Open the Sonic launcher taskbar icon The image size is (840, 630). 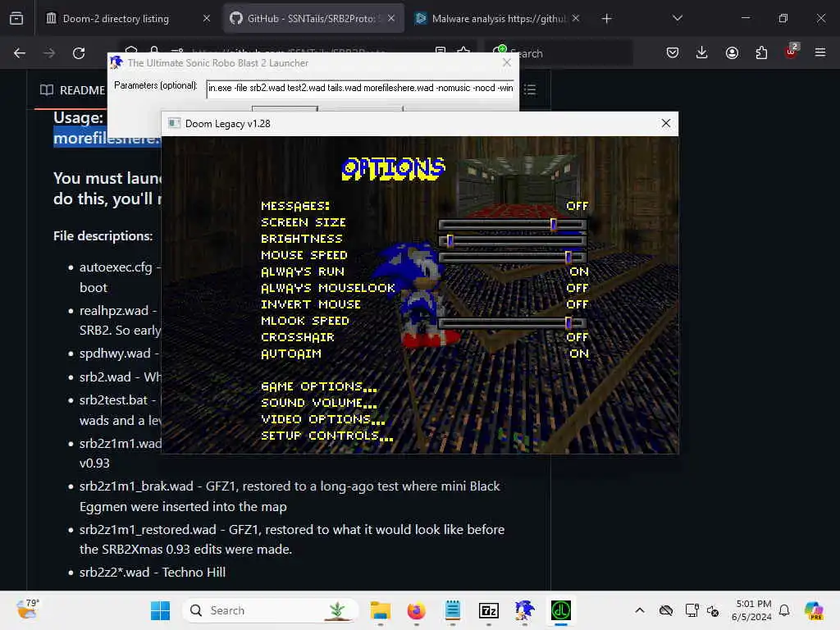coord(524,610)
